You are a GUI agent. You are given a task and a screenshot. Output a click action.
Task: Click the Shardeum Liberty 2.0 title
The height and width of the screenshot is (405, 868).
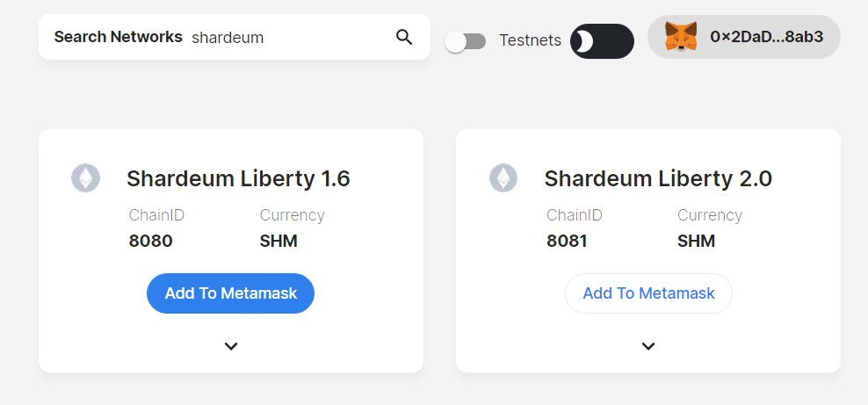point(658,178)
